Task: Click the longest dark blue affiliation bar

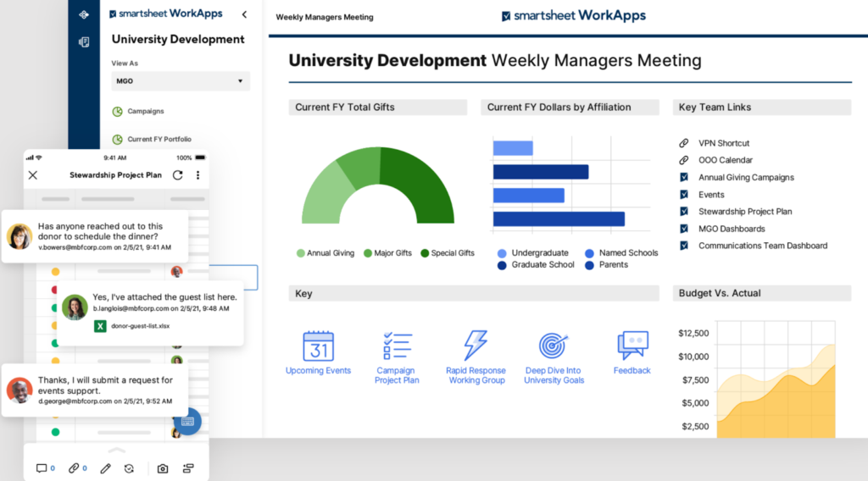Action: (559, 219)
